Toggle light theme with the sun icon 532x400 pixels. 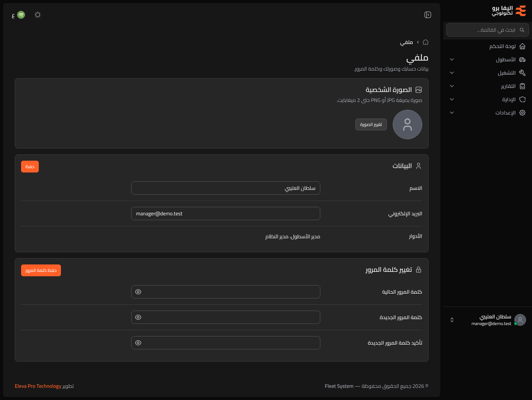pos(38,15)
